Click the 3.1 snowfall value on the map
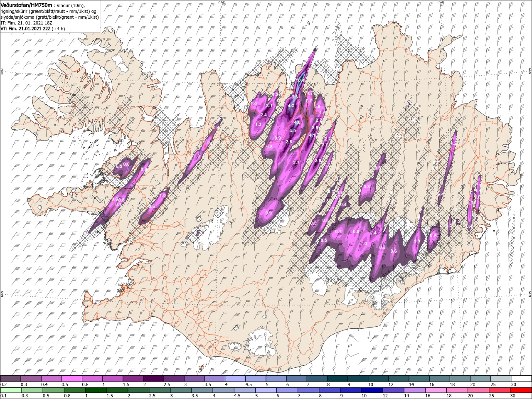 [269, 106]
